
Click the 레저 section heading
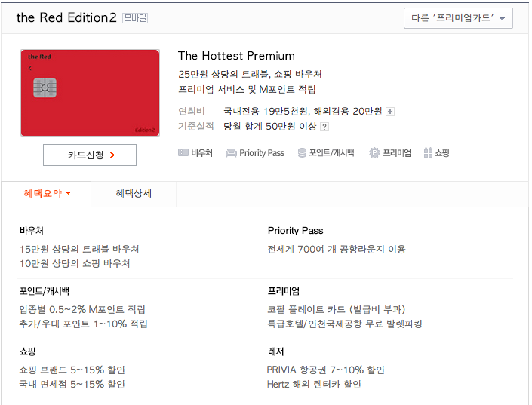276,351
